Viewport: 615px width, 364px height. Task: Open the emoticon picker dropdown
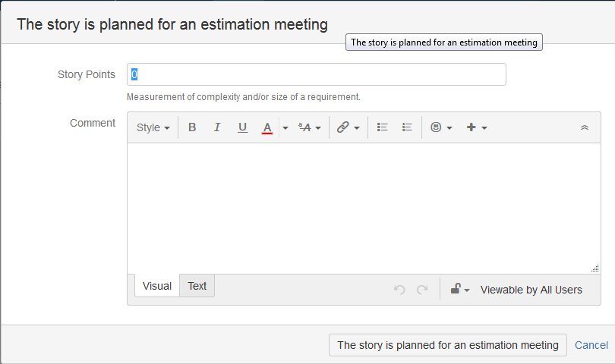(x=441, y=127)
